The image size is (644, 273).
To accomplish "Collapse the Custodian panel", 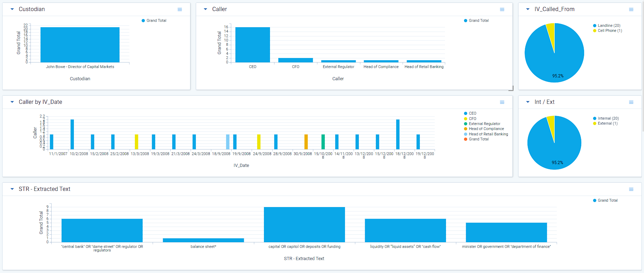I will click(12, 9).
